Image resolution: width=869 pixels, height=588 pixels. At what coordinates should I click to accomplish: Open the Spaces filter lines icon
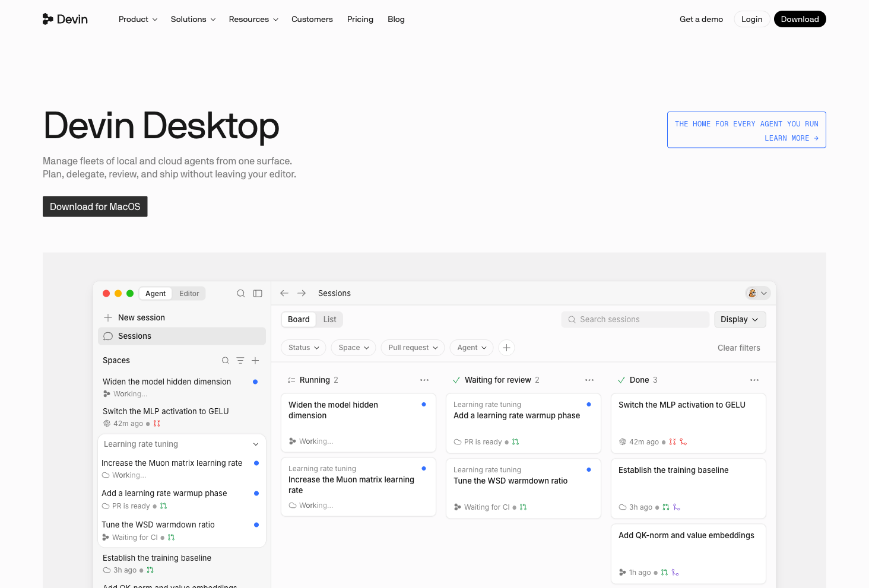pyautogui.click(x=240, y=360)
